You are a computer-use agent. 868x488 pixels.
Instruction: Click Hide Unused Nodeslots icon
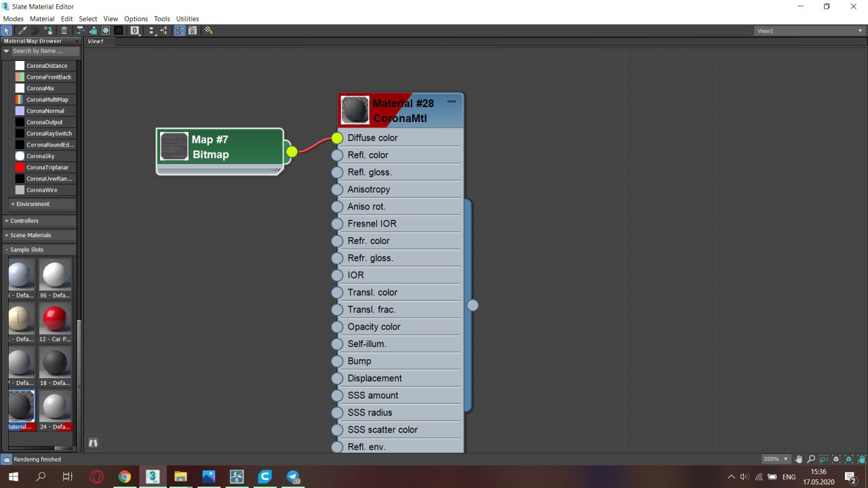[93, 30]
